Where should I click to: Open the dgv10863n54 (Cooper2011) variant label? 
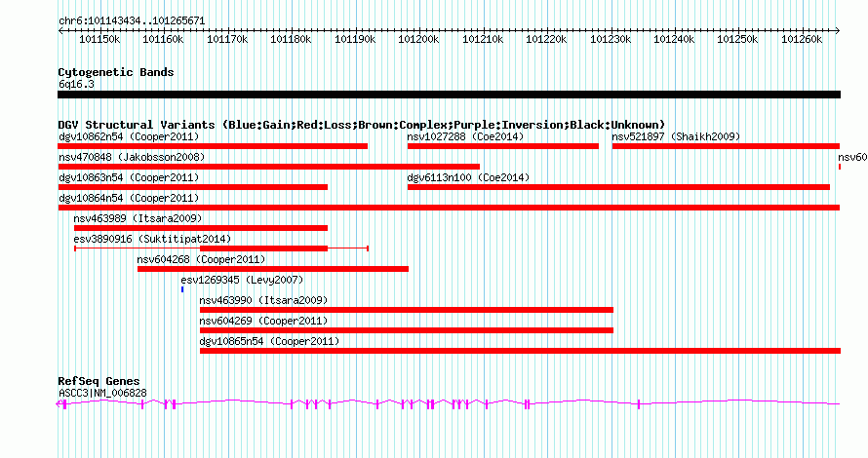click(129, 177)
